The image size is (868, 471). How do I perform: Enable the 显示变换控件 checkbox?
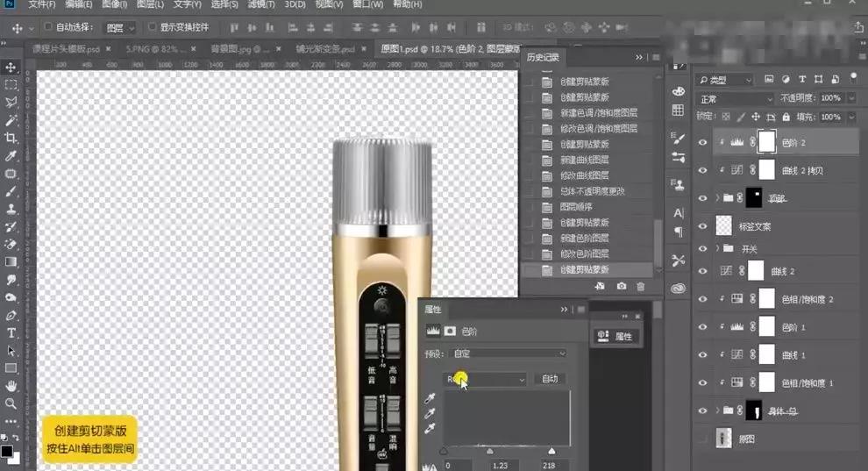pos(153,28)
